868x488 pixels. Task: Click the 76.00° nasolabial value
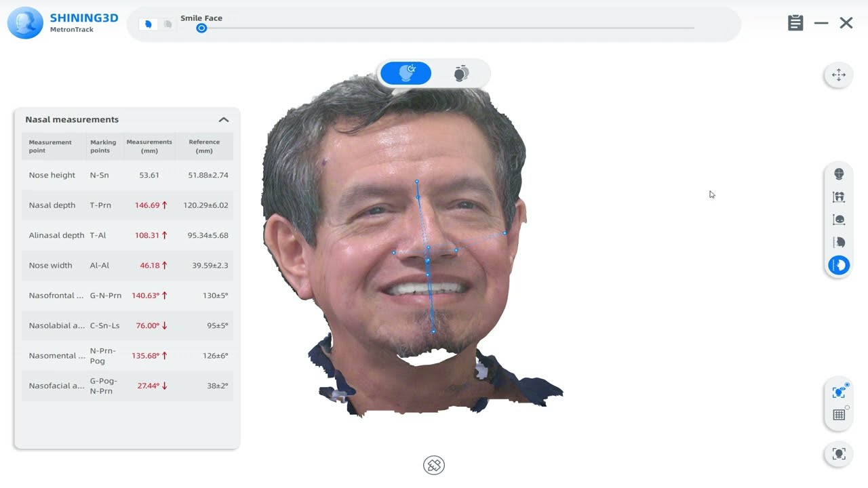147,325
